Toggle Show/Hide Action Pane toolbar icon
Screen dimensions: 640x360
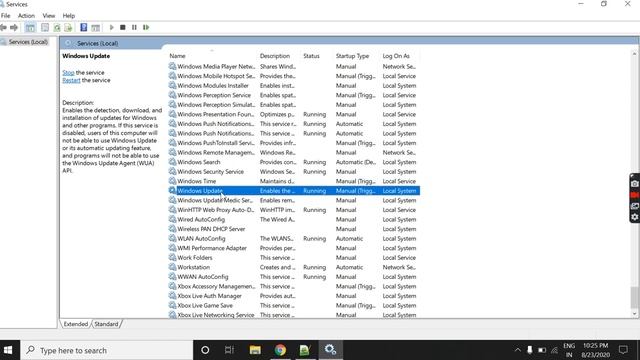pyautogui.click(x=96, y=27)
